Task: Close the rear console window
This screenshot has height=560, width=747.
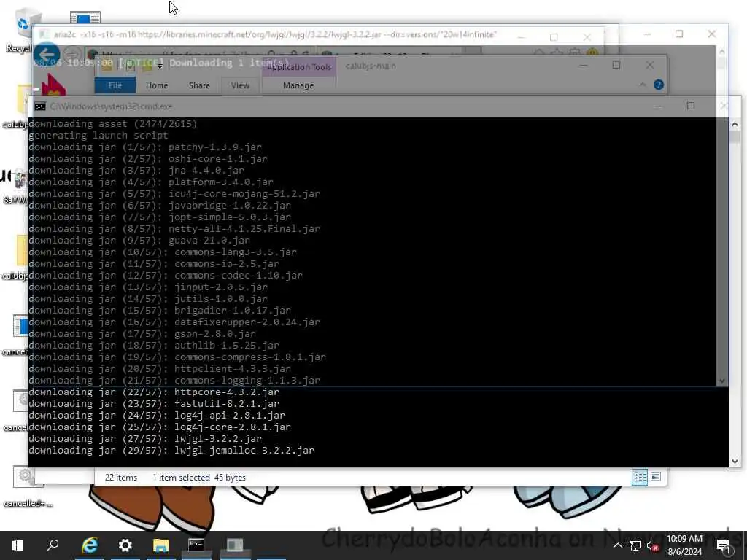Action: pyautogui.click(x=712, y=34)
